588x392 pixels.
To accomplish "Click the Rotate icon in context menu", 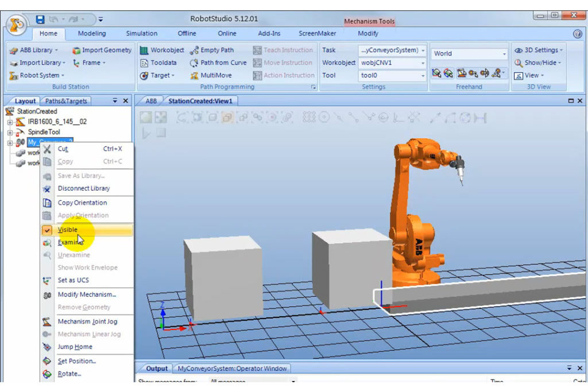I will [47, 374].
